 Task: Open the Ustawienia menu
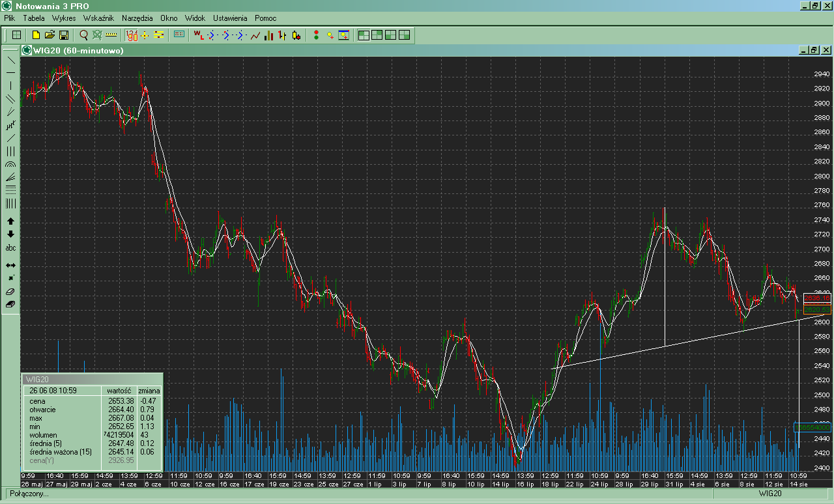click(229, 18)
